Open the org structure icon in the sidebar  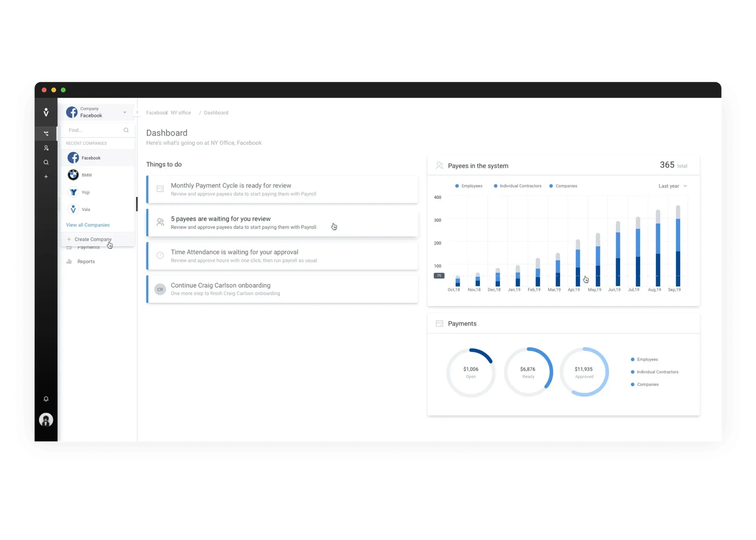[x=46, y=134]
